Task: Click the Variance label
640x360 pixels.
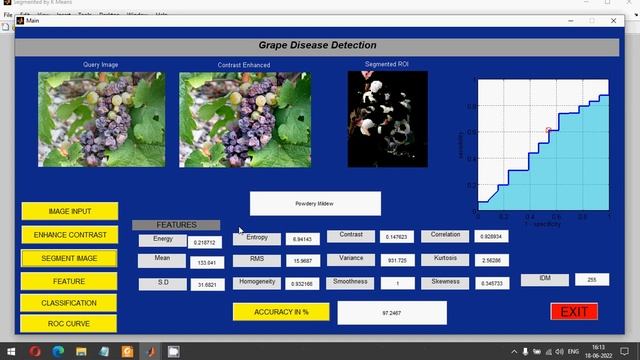Action: (x=351, y=260)
